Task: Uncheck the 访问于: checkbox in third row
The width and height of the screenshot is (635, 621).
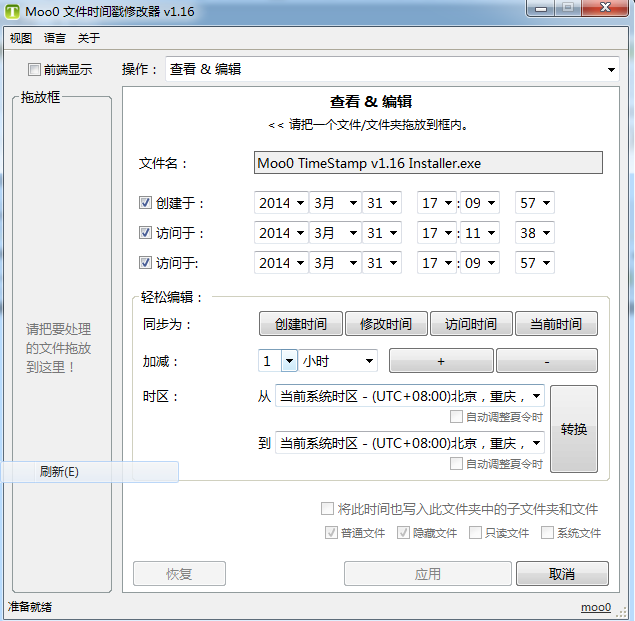Action: click(145, 262)
